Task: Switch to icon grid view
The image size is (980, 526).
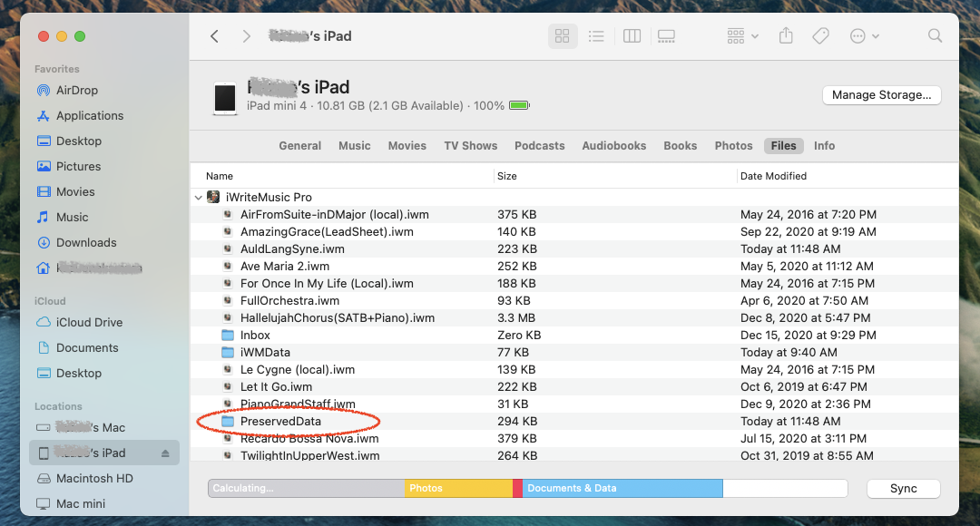Action: pos(563,36)
